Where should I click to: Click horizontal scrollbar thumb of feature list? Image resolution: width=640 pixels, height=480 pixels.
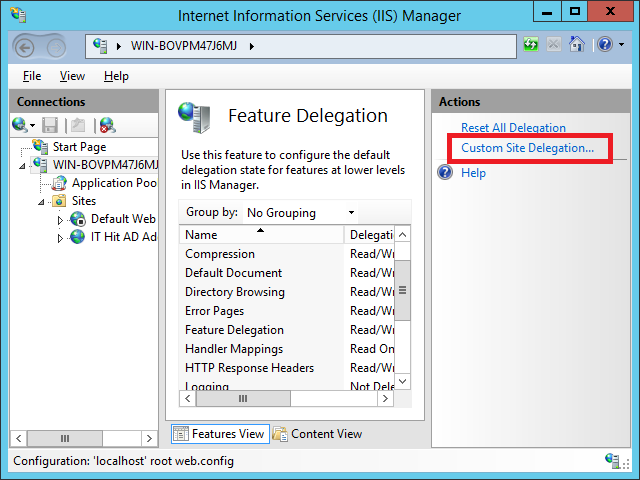(243, 398)
